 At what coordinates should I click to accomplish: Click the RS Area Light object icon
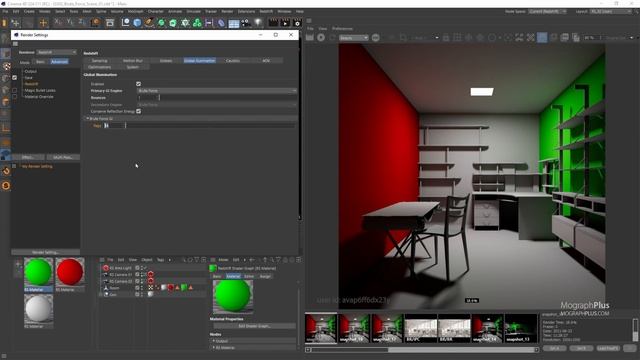click(106, 268)
